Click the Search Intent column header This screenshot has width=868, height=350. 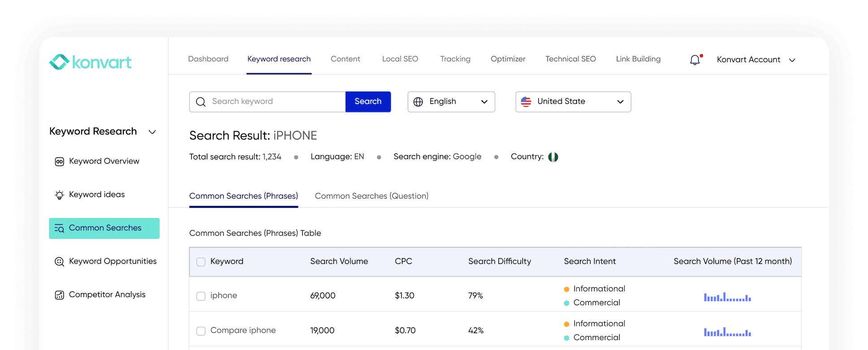pyautogui.click(x=590, y=261)
